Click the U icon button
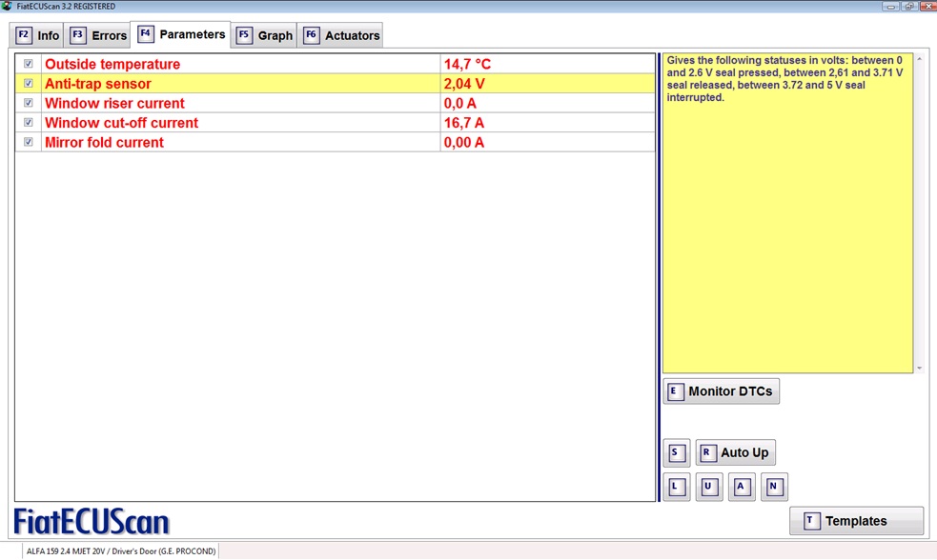This screenshot has height=560, width=937. (x=708, y=487)
